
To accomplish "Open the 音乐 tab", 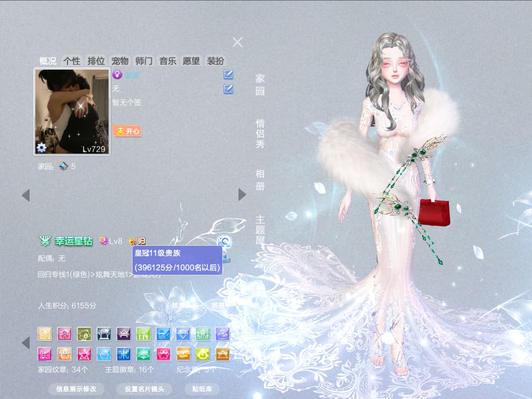I will [x=168, y=61].
